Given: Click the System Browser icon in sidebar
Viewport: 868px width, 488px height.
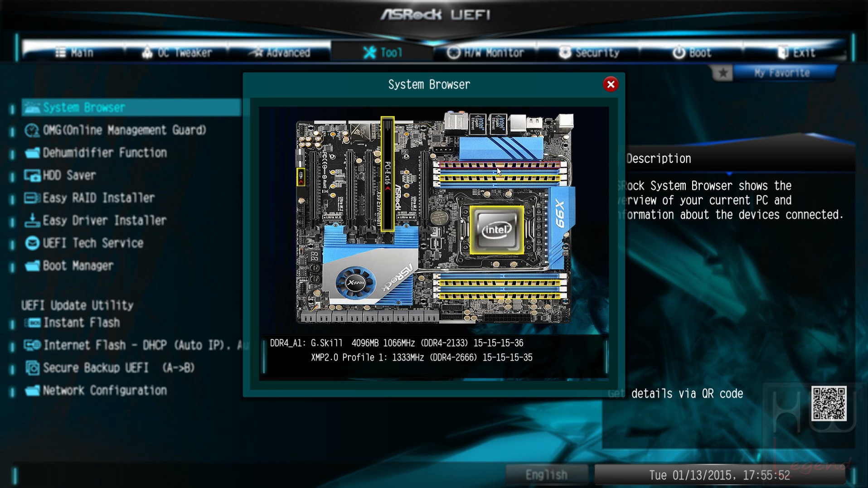Looking at the screenshot, I should (32, 107).
